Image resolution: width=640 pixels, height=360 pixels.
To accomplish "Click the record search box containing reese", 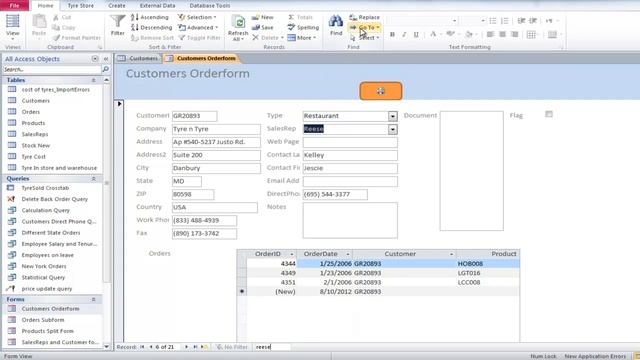I will tap(272, 347).
